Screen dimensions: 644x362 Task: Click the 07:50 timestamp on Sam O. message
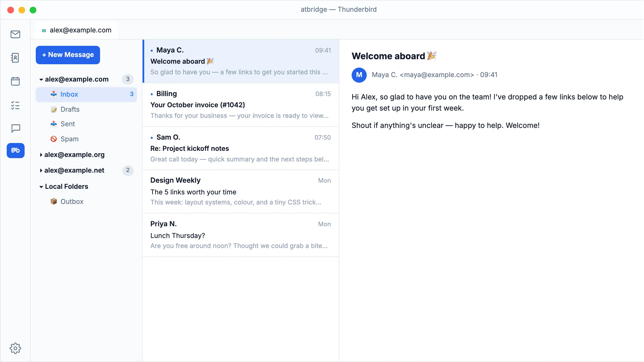tap(323, 138)
